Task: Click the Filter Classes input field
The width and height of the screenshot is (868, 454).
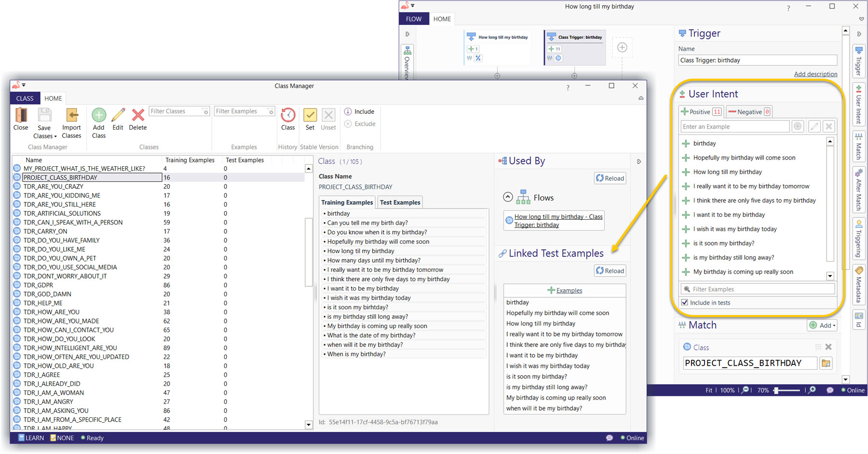Action: pos(176,111)
